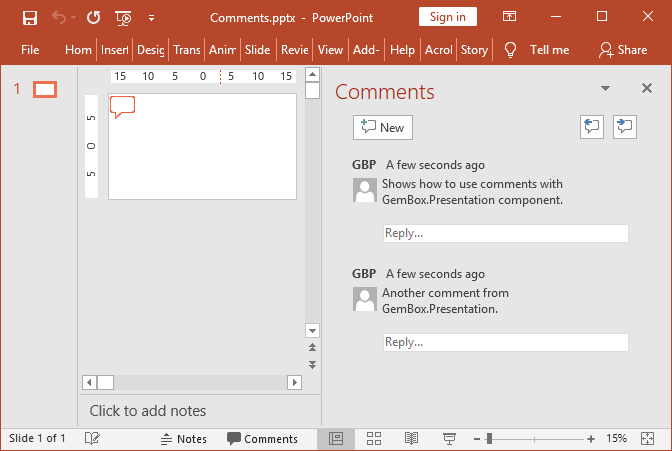The width and height of the screenshot is (672, 451).
Task: Open the File tab
Action: tap(30, 50)
